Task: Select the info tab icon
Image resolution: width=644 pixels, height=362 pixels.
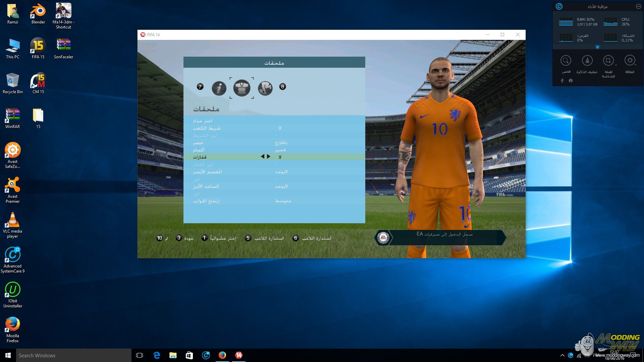Action: (219, 88)
